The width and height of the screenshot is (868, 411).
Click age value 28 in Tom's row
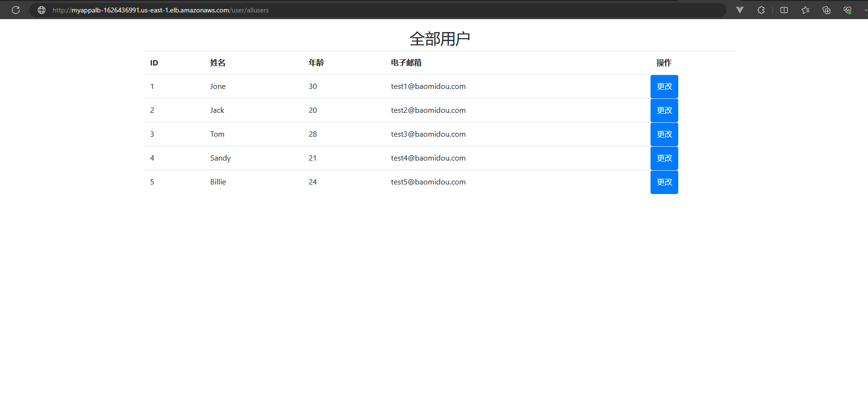313,134
